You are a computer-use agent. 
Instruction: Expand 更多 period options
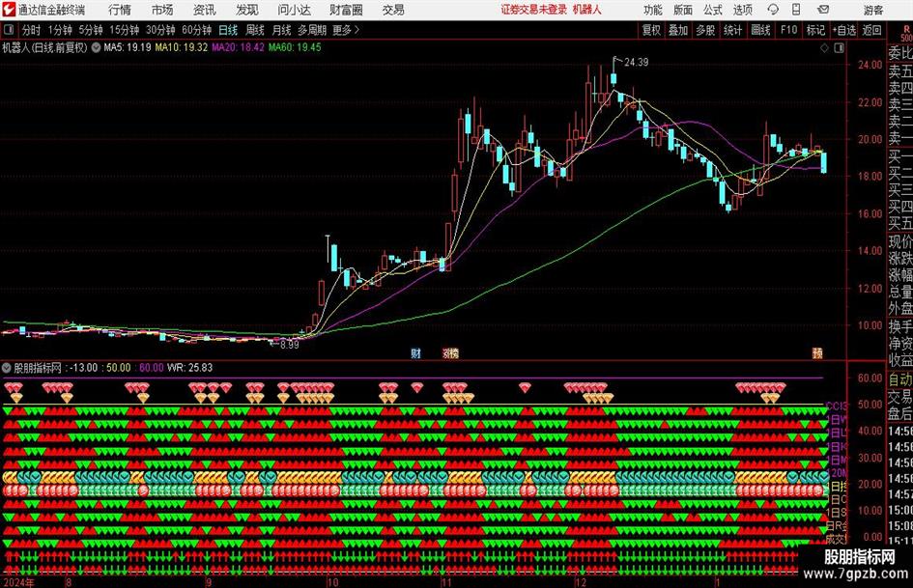click(x=346, y=30)
